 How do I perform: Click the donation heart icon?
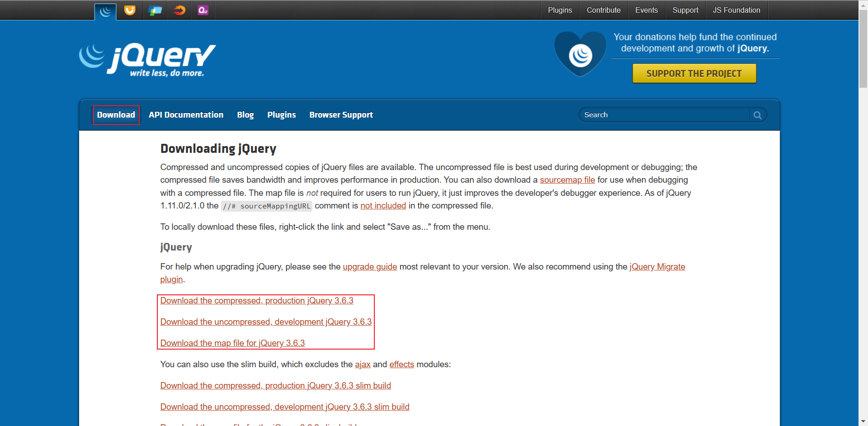pyautogui.click(x=580, y=54)
